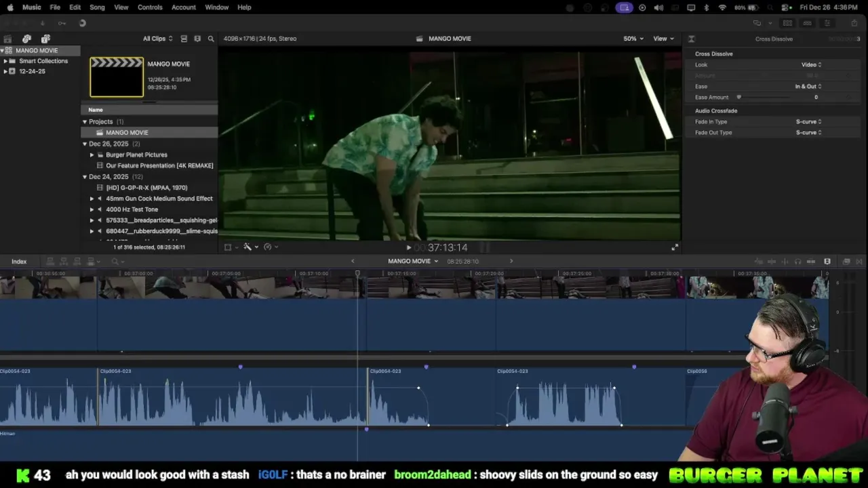Open the Edit menu

75,7
